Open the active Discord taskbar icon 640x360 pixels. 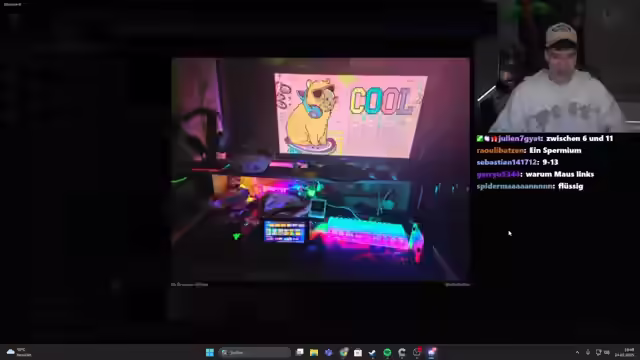point(431,352)
